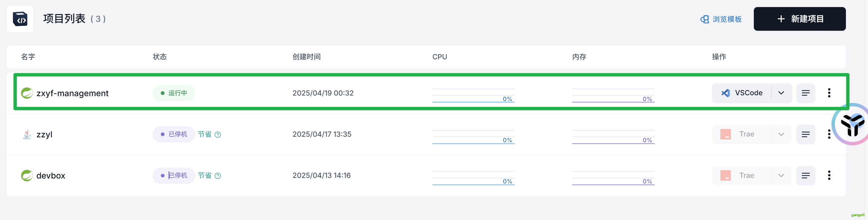Click the help question icon beside devbox 节省
This screenshot has width=868, height=220.
[218, 176]
